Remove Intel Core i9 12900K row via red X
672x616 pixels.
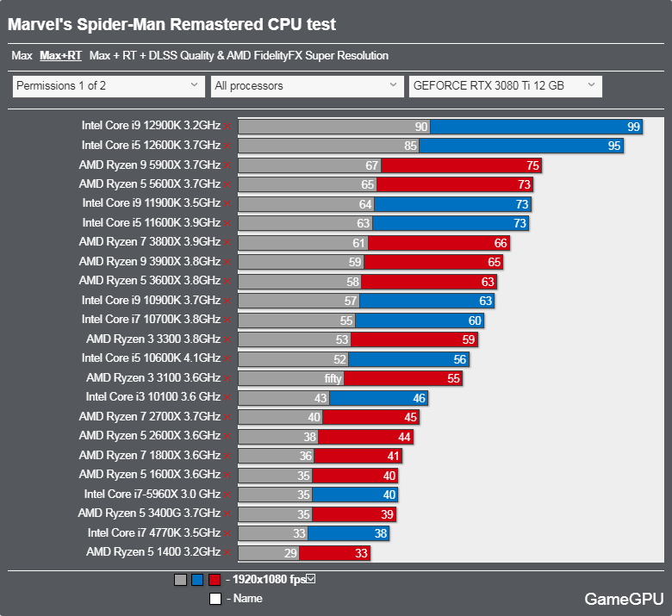(x=227, y=127)
